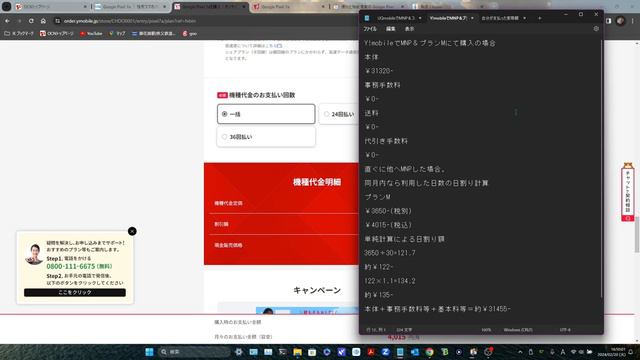Open the bookmarks folder in bookmark bar
This screenshot has height=360, width=640.
pos(19,33)
